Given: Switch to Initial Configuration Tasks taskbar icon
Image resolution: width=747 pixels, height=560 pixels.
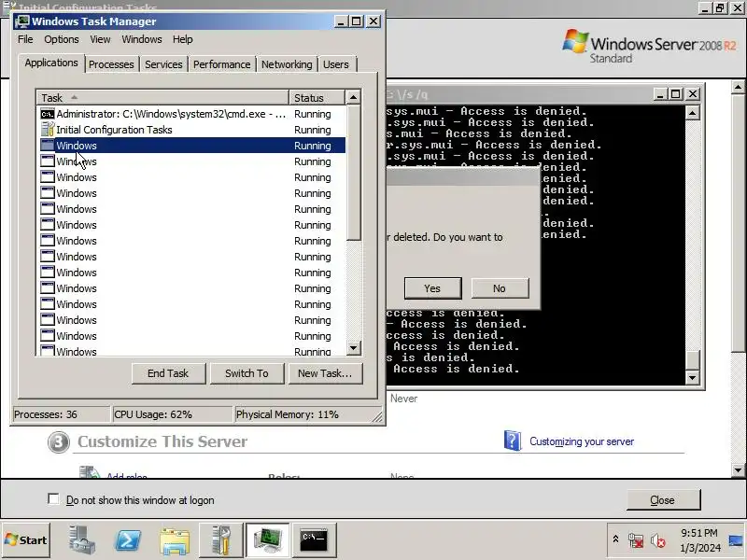Looking at the screenshot, I should 221,540.
